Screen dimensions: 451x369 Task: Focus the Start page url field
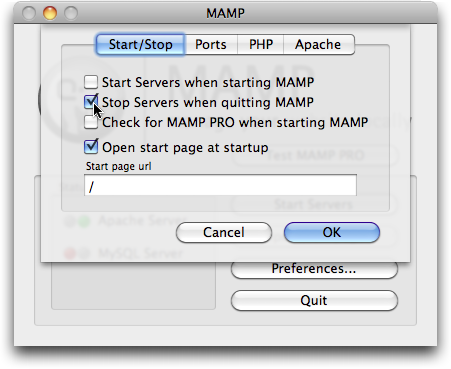pyautogui.click(x=220, y=185)
